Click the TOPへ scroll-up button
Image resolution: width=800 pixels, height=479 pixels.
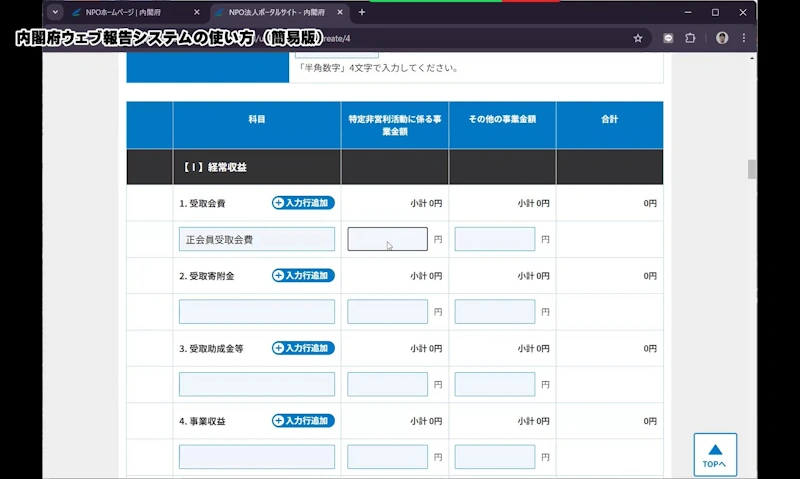click(x=715, y=454)
